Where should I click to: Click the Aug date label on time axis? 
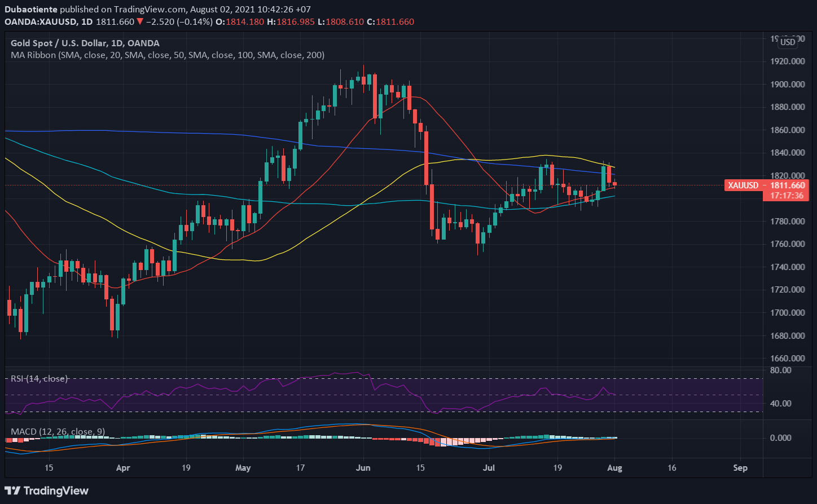click(x=615, y=468)
